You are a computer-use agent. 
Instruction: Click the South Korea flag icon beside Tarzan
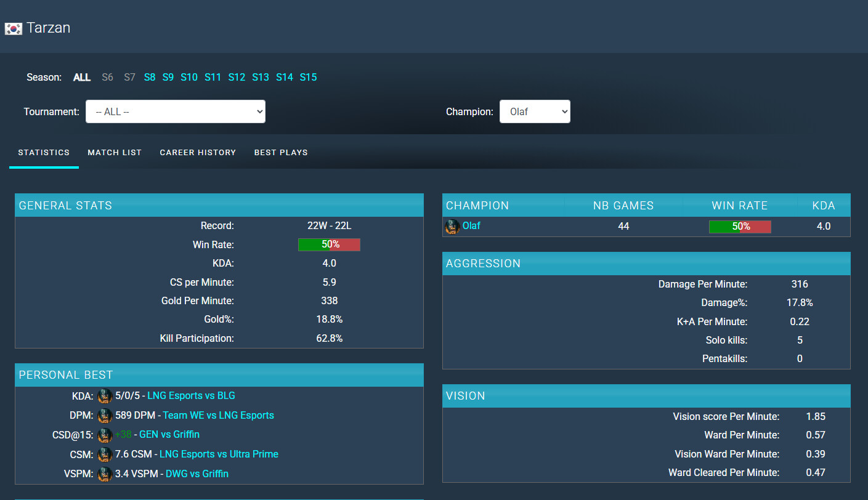pos(14,28)
